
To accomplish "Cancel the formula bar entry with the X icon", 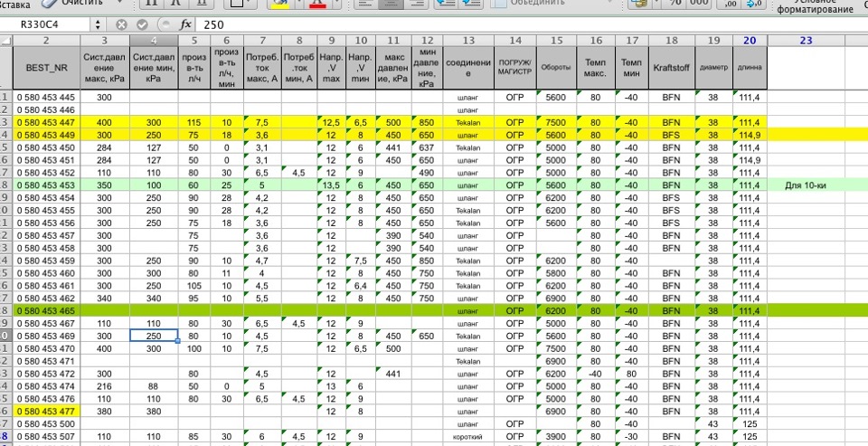I will click(122, 25).
